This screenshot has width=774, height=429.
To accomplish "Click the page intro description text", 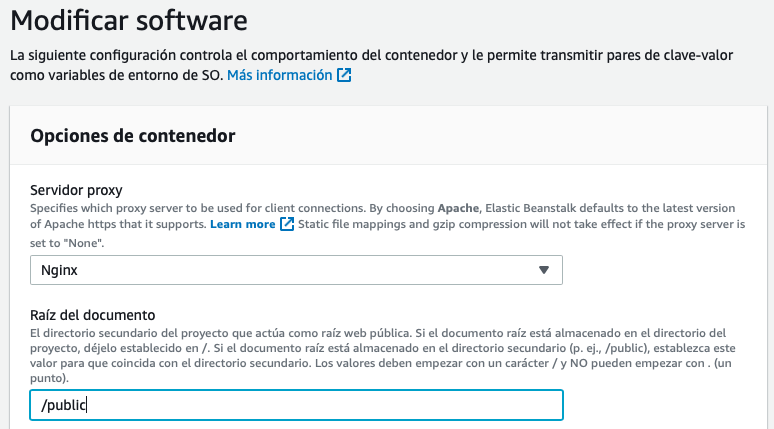I will [x=371, y=65].
